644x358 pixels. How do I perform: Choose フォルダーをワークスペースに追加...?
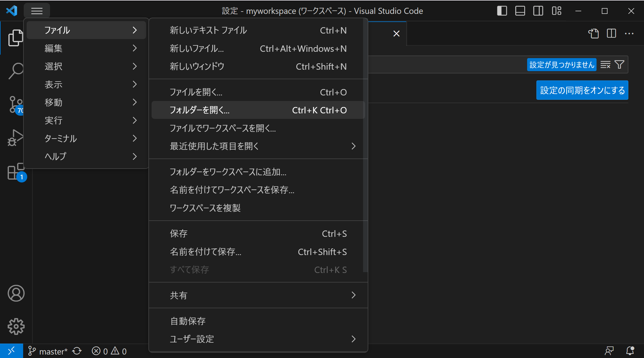(258, 172)
